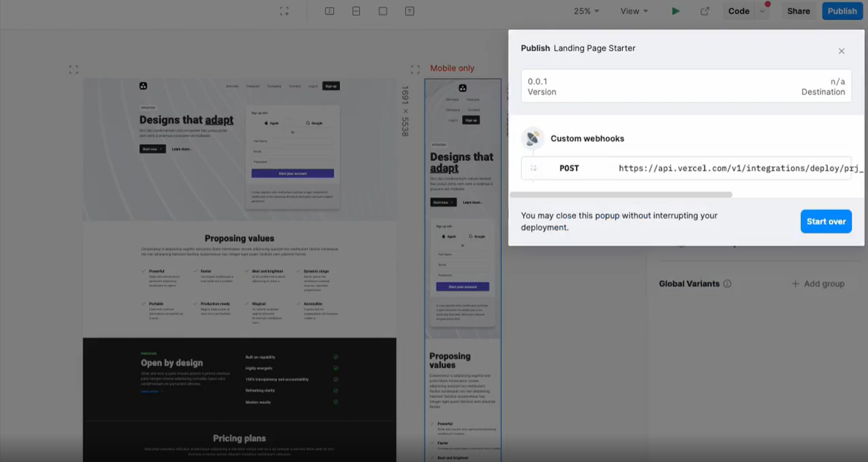868x462 pixels.
Task: Select the vertical stack insert tool
Action: (x=357, y=11)
